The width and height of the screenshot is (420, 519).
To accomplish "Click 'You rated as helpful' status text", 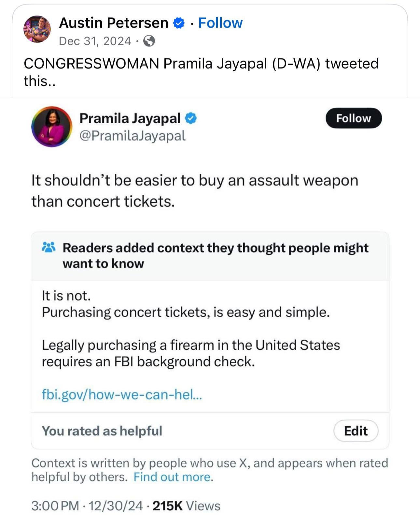I will [x=102, y=431].
